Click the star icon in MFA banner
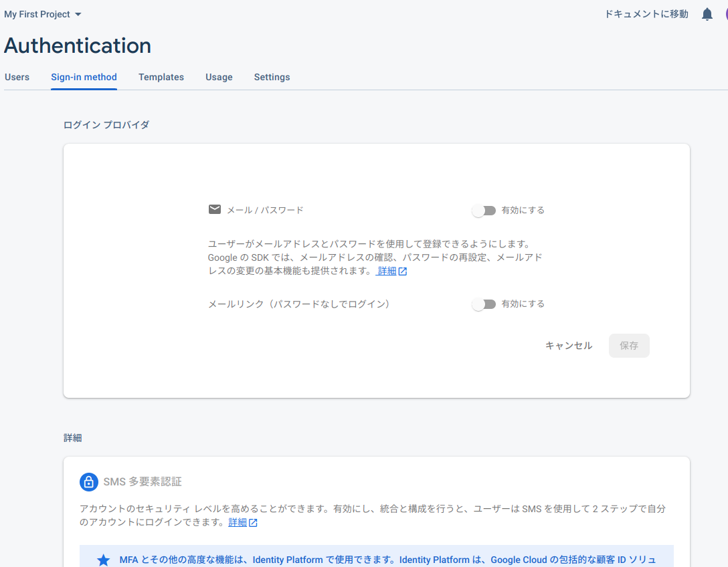The image size is (728, 567). (x=104, y=560)
